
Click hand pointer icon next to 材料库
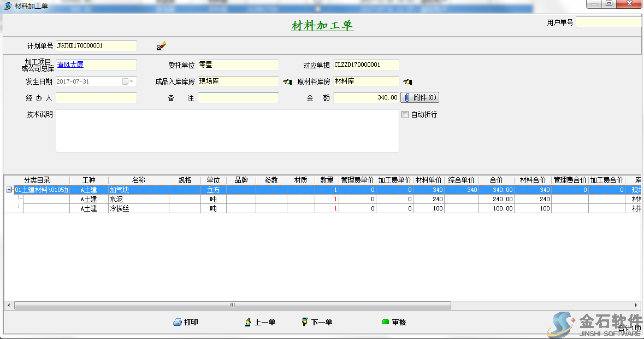(x=407, y=82)
